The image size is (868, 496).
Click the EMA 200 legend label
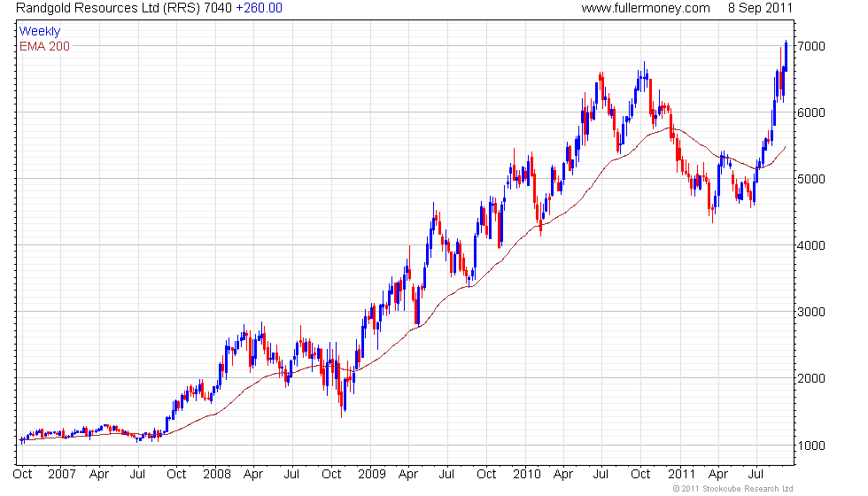pyautogui.click(x=45, y=46)
